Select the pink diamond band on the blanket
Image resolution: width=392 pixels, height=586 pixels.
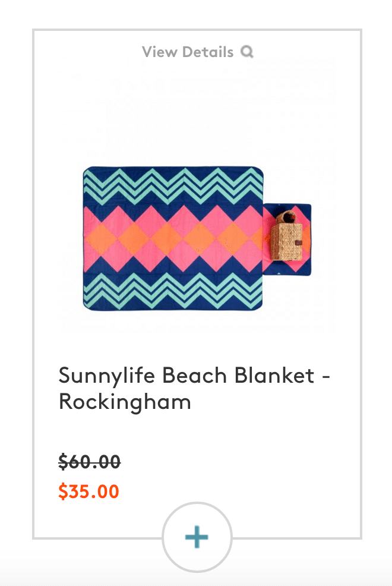point(173,238)
